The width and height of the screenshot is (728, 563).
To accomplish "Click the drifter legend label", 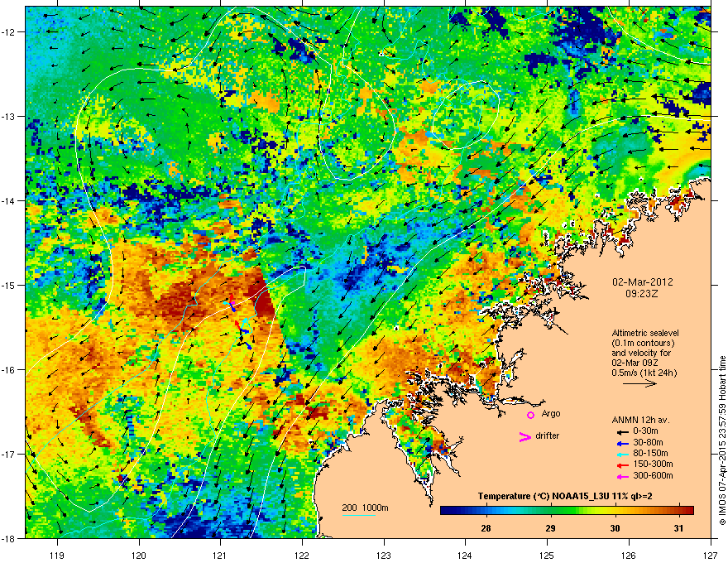I will click(x=548, y=435).
